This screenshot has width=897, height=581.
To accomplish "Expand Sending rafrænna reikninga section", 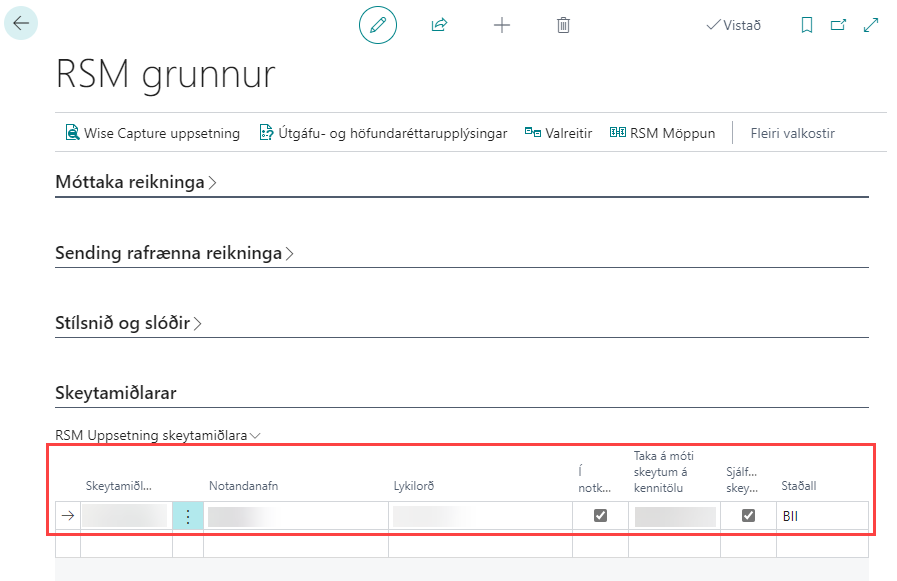I will click(174, 254).
